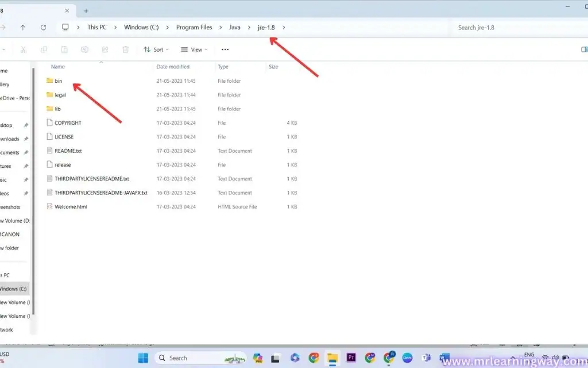Click the Rename icon in toolbar
The image size is (588, 368).
pyautogui.click(x=85, y=49)
